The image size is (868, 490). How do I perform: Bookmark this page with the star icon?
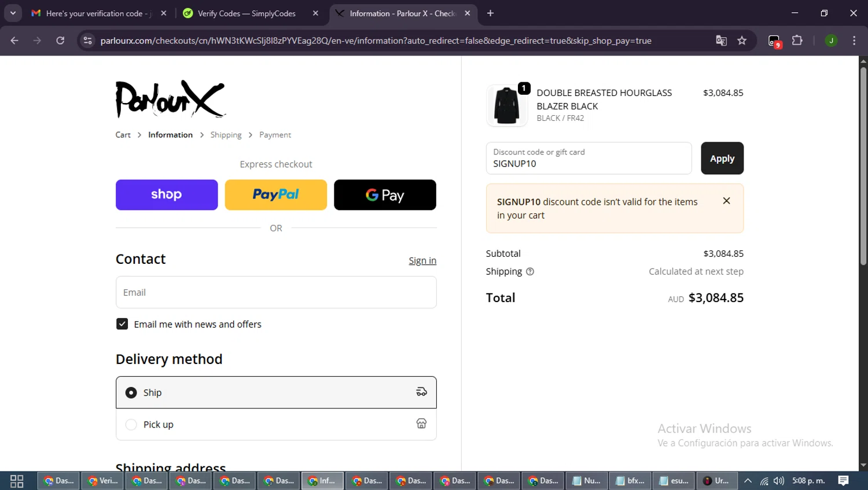pyautogui.click(x=742, y=40)
